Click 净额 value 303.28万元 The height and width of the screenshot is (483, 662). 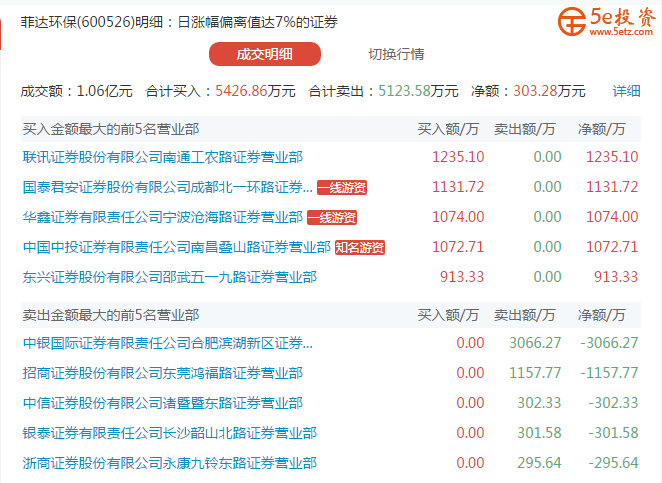coord(549,91)
